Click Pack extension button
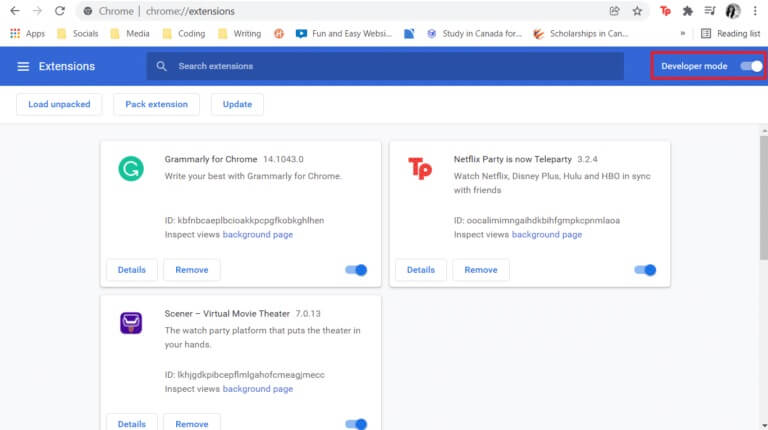The height and width of the screenshot is (430, 768). (156, 104)
